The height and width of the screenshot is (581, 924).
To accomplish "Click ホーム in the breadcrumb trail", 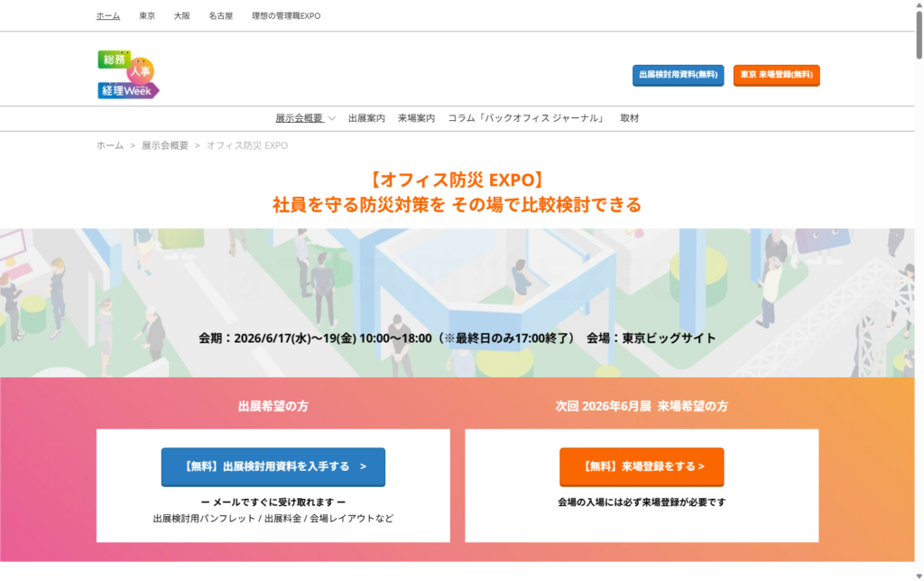I will [110, 145].
